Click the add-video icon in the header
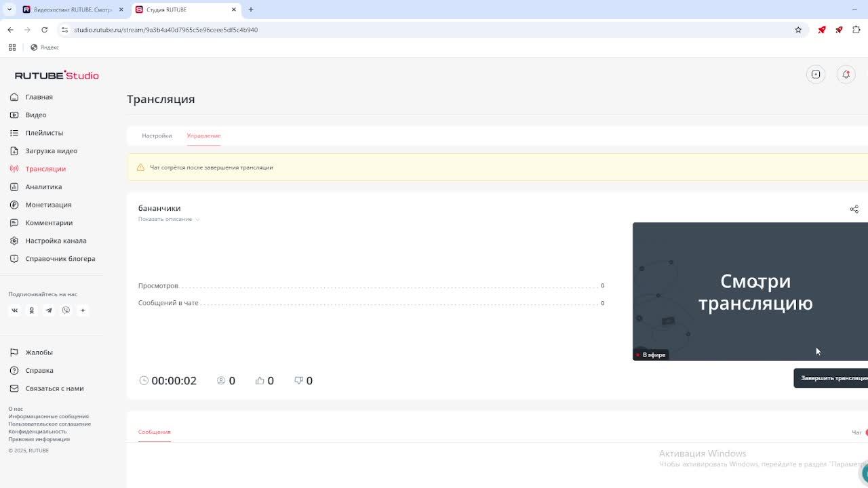The height and width of the screenshot is (488, 868). [816, 75]
